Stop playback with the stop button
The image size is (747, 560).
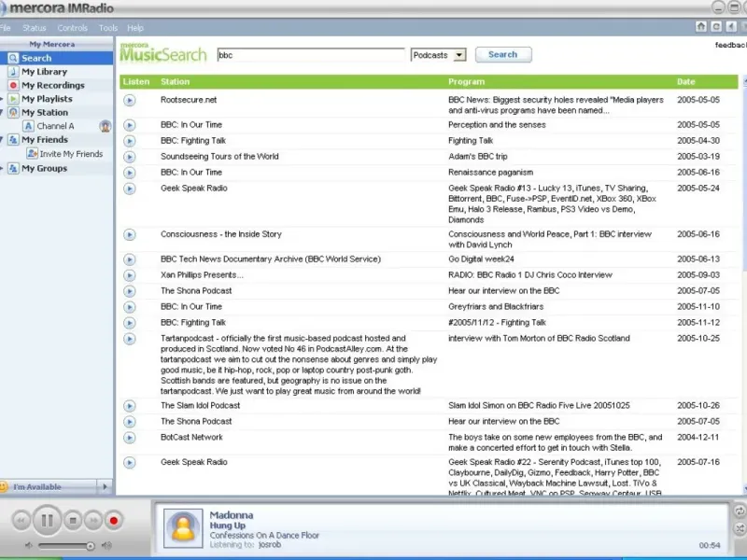73,521
